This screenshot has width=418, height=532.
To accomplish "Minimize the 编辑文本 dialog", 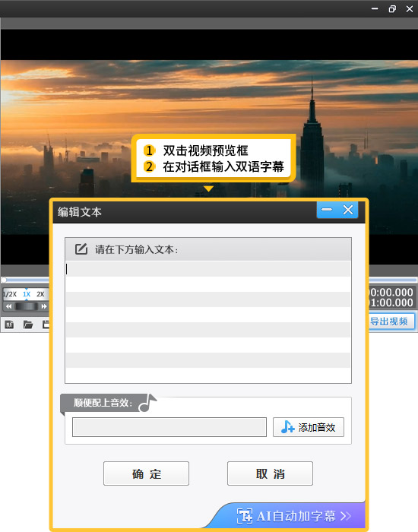I will coord(327,210).
